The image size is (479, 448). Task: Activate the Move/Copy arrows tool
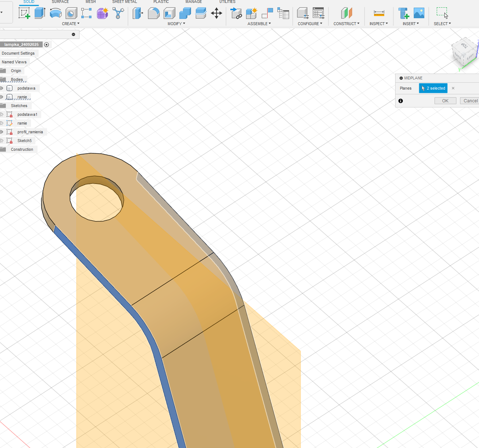[x=217, y=13]
